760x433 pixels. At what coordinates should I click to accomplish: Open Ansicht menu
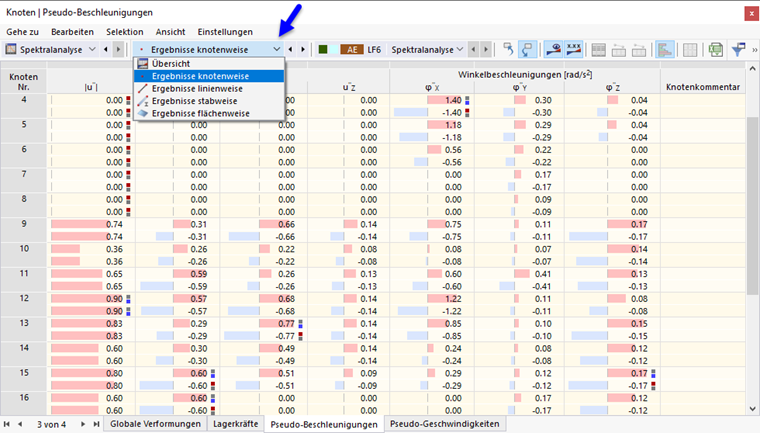tap(170, 32)
